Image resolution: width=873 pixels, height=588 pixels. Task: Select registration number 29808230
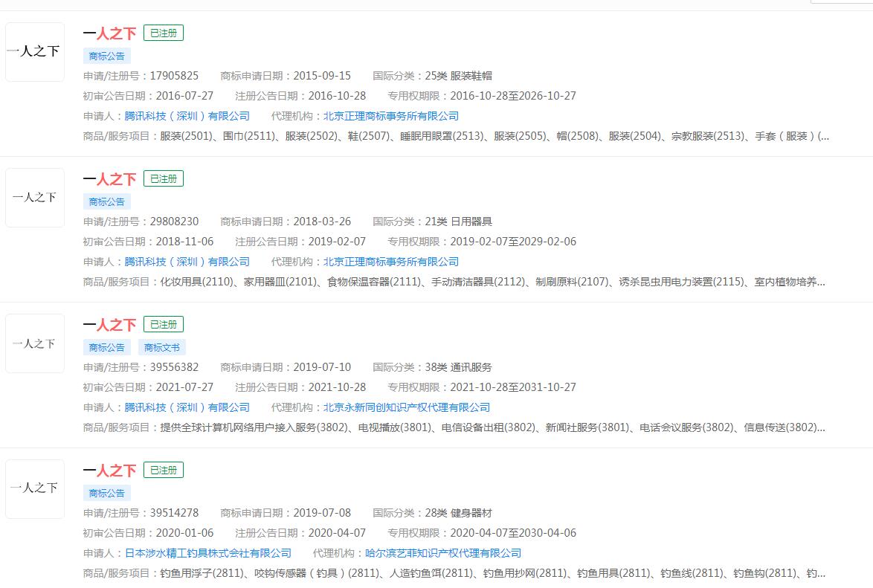click(x=174, y=222)
